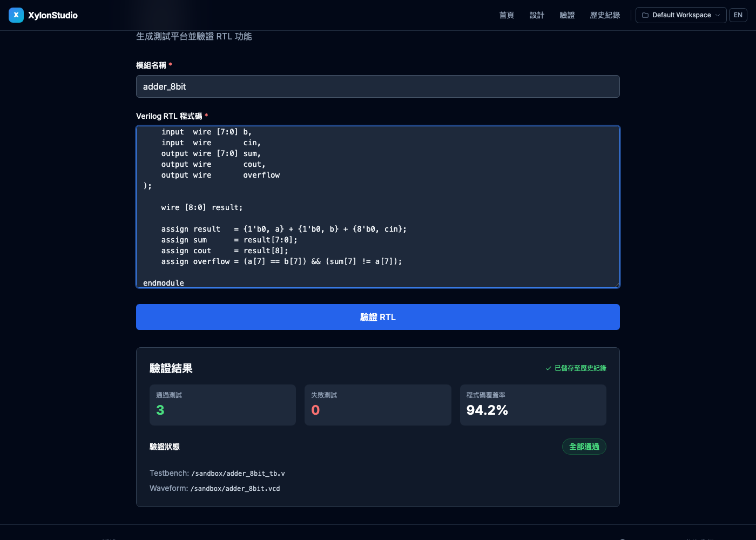This screenshot has width=756, height=540.
Task: Click the 生成測試平台並驗證 RTL 功能 subtitle
Action: pyautogui.click(x=194, y=36)
